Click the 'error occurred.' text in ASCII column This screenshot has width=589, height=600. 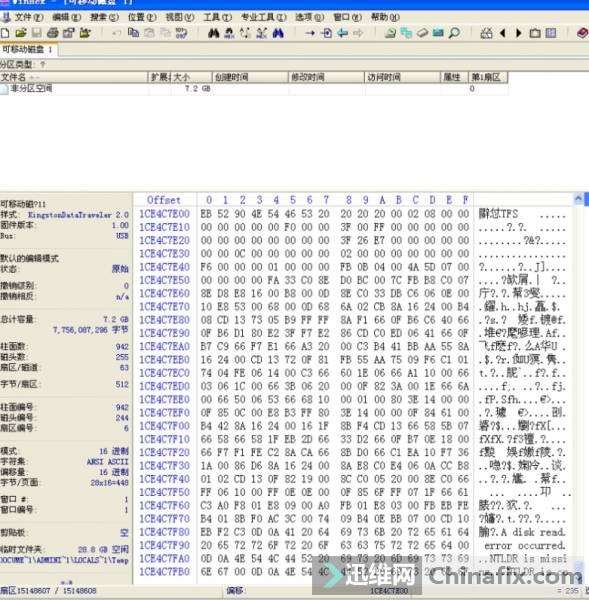(525, 545)
